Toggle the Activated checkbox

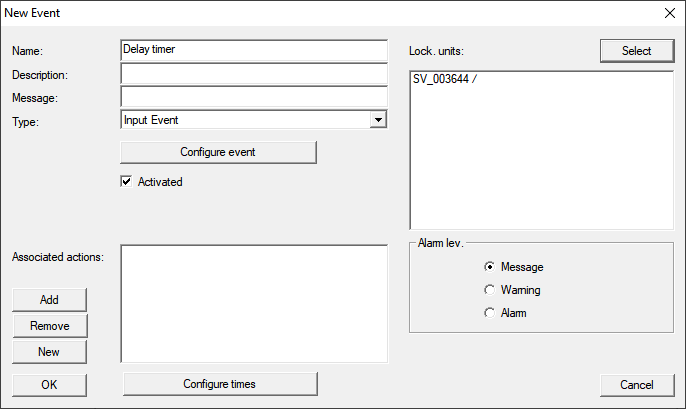pyautogui.click(x=126, y=182)
